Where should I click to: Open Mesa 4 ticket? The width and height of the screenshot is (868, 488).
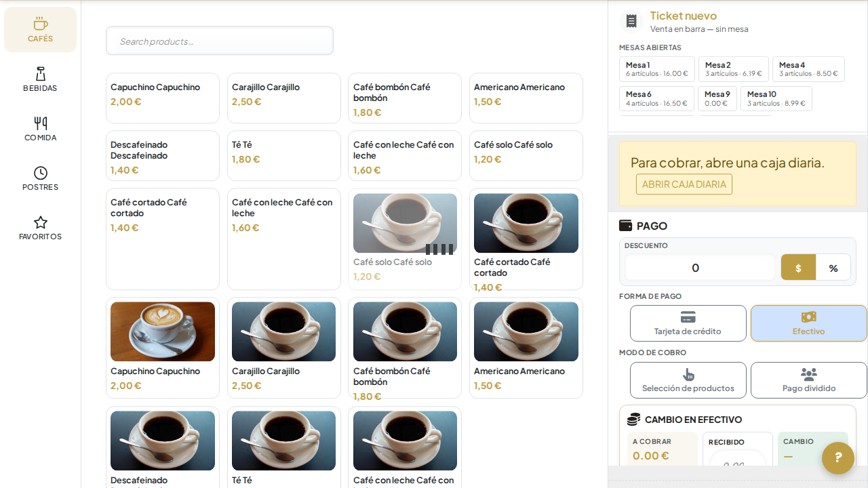tap(808, 69)
